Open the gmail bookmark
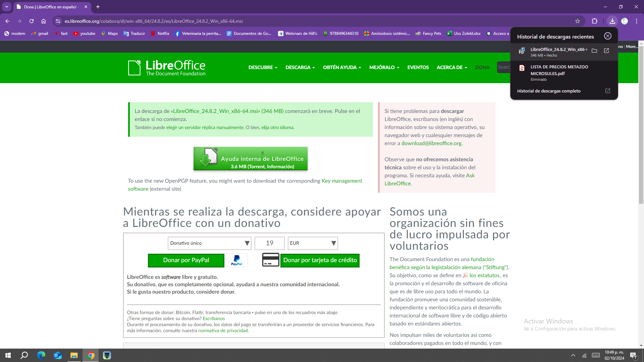Viewport: 644px width, 362px height. (x=40, y=34)
